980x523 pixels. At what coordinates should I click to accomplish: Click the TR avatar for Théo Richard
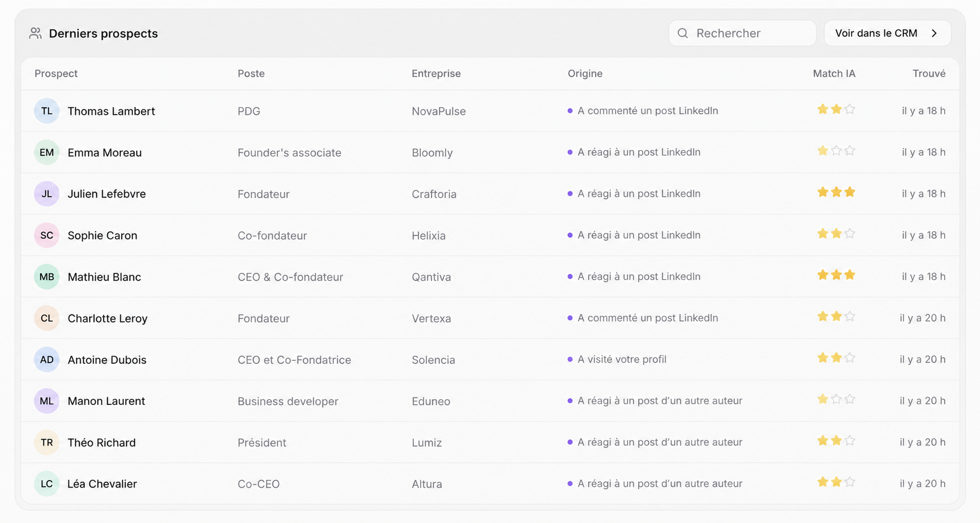point(47,442)
